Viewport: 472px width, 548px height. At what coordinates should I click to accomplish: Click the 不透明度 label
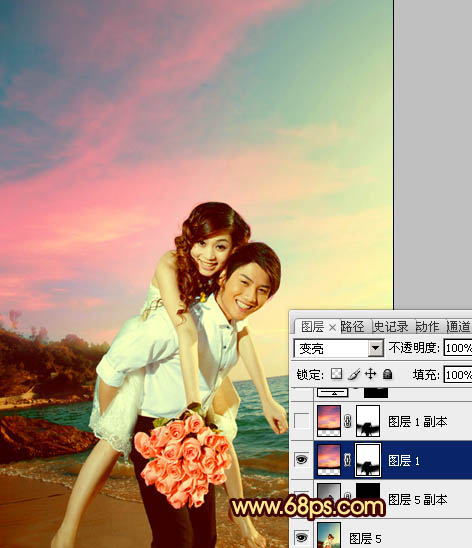(x=414, y=348)
